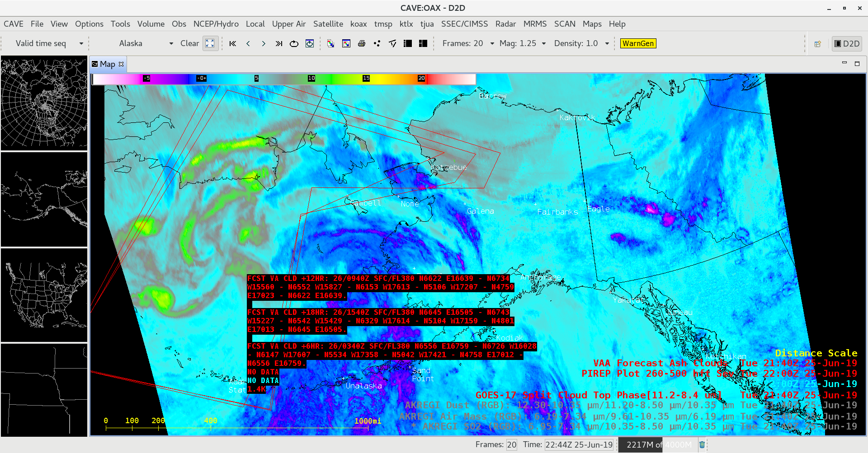Launch WarnGen

(x=638, y=43)
